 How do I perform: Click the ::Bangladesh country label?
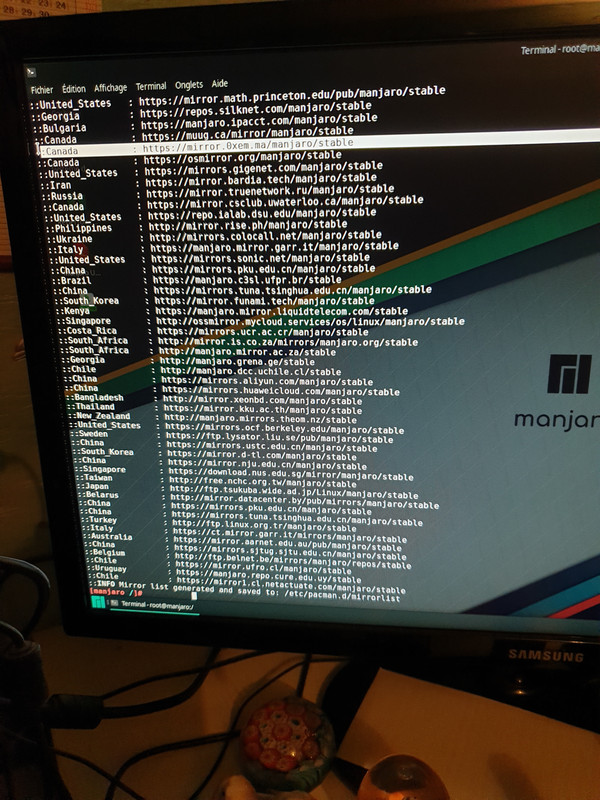[x=94, y=397]
